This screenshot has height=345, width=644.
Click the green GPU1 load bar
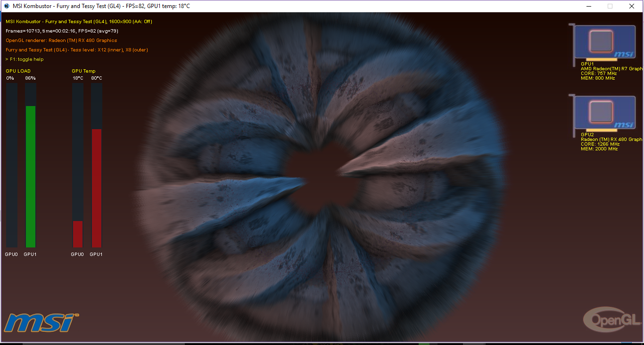31,177
